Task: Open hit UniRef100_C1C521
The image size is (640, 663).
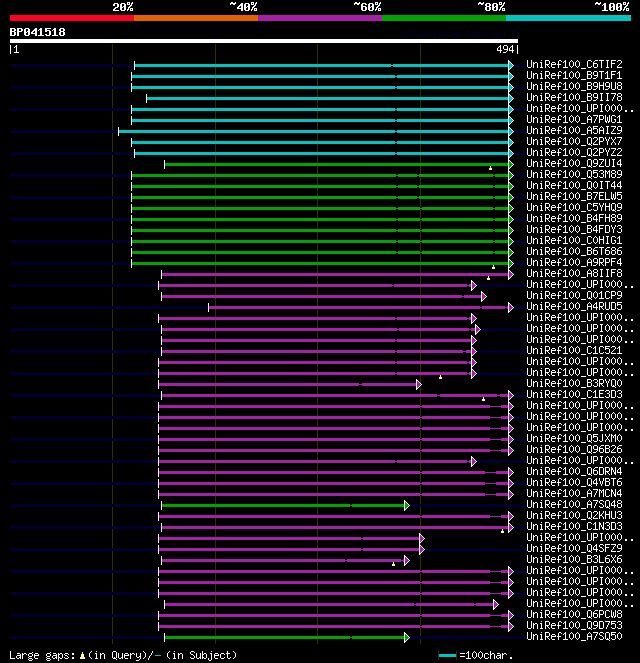Action: tap(574, 350)
